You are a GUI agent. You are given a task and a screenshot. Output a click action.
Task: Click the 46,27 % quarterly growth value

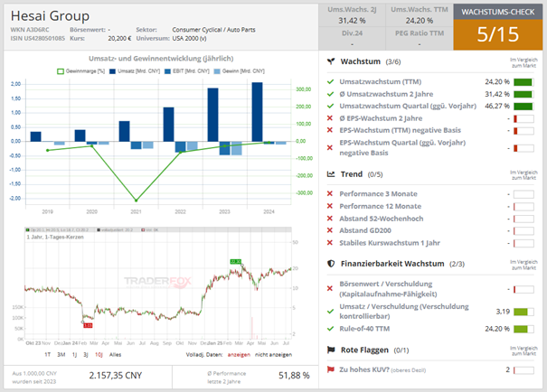tap(497, 106)
